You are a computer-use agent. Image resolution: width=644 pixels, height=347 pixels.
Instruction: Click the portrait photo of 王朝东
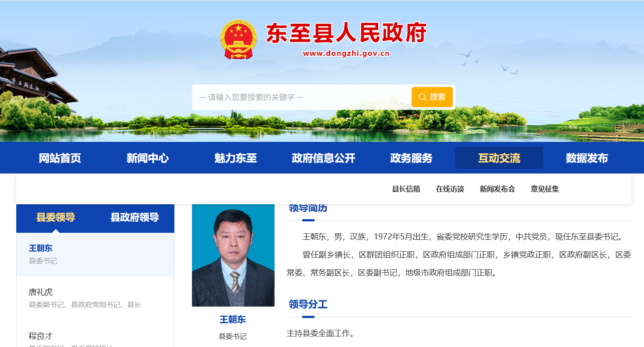coord(233,255)
